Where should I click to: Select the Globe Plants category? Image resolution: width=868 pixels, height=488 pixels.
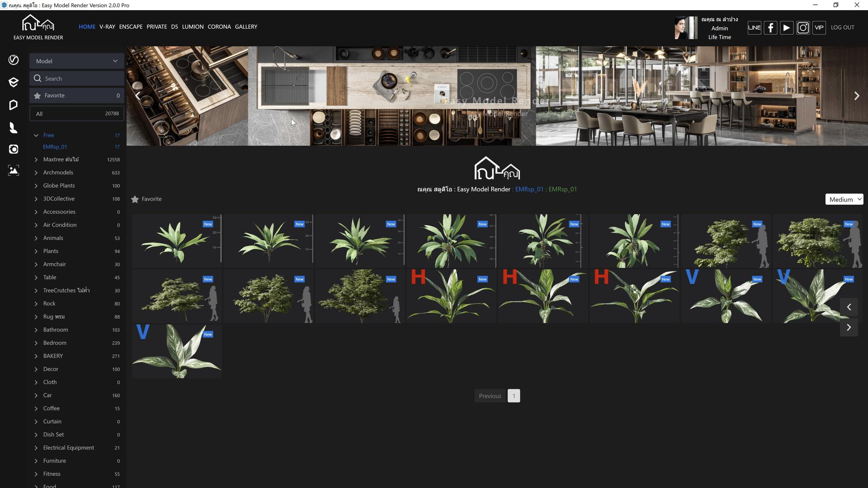pyautogui.click(x=59, y=186)
